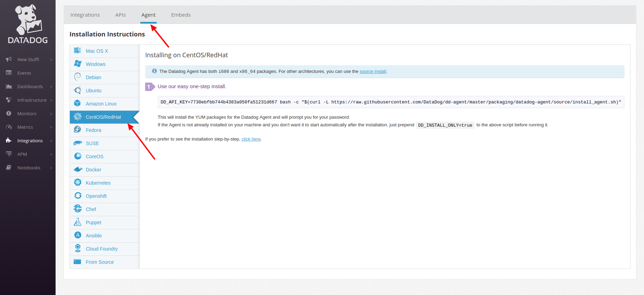
Task: Click the Puppet flask icon
Action: [x=77, y=222]
